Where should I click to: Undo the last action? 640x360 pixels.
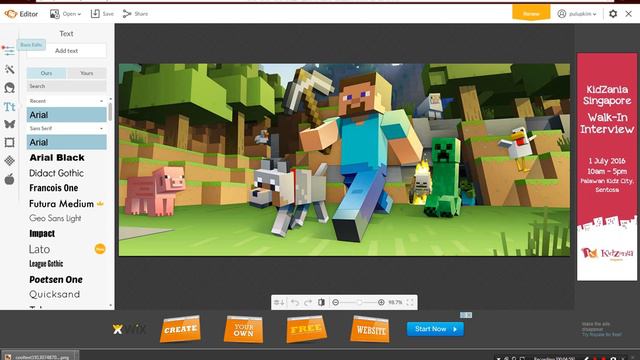point(295,302)
